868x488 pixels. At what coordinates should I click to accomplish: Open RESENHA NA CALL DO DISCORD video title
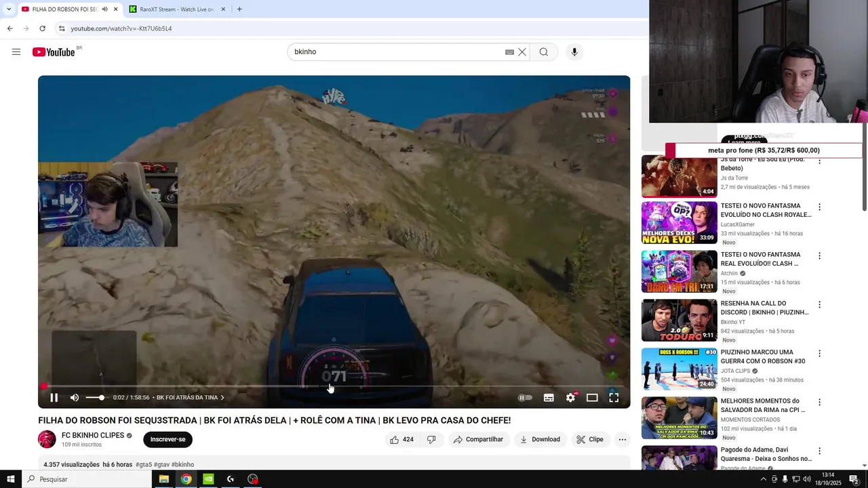[x=764, y=308]
